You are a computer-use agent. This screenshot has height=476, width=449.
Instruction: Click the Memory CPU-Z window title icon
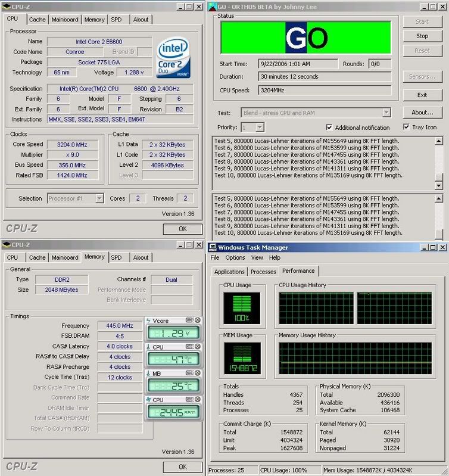tap(7, 245)
